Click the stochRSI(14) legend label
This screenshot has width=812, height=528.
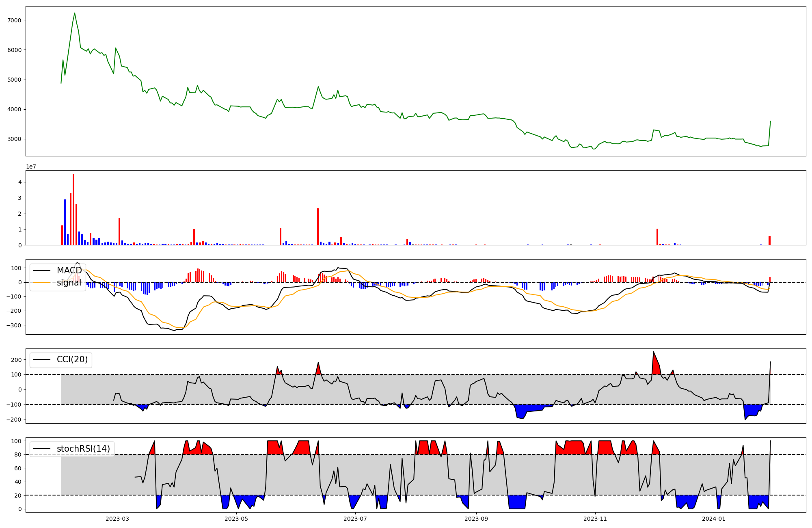pos(83,449)
